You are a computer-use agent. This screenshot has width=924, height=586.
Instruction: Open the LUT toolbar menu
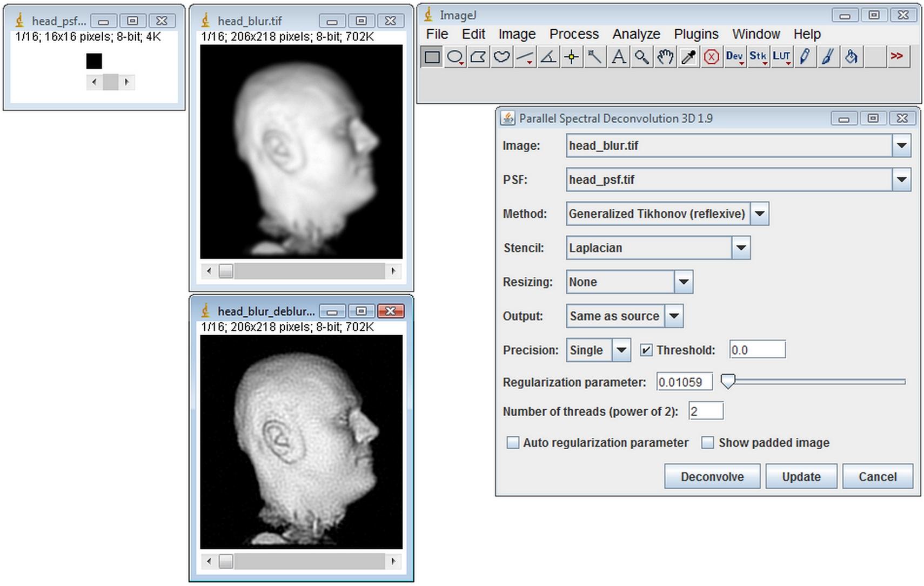point(781,57)
